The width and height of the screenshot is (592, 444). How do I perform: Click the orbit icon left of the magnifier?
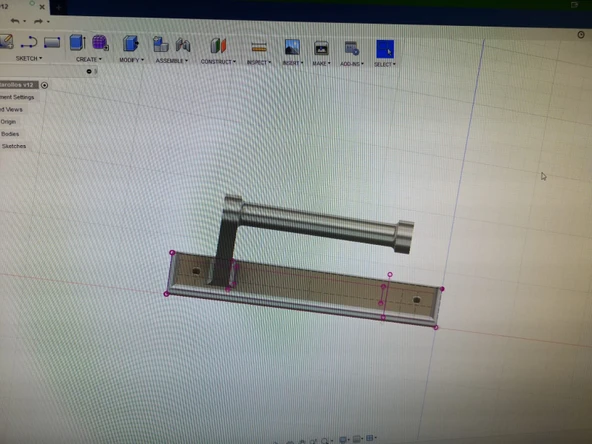point(313,441)
